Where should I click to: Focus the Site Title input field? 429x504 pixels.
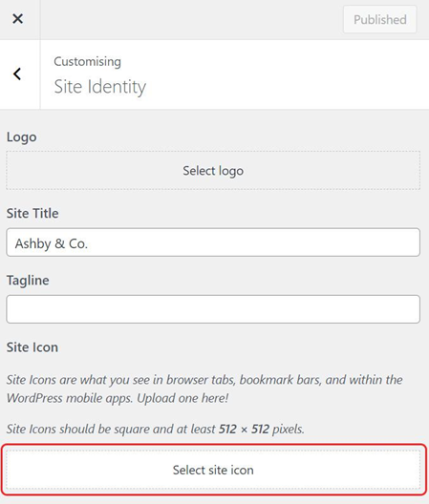tap(213, 242)
